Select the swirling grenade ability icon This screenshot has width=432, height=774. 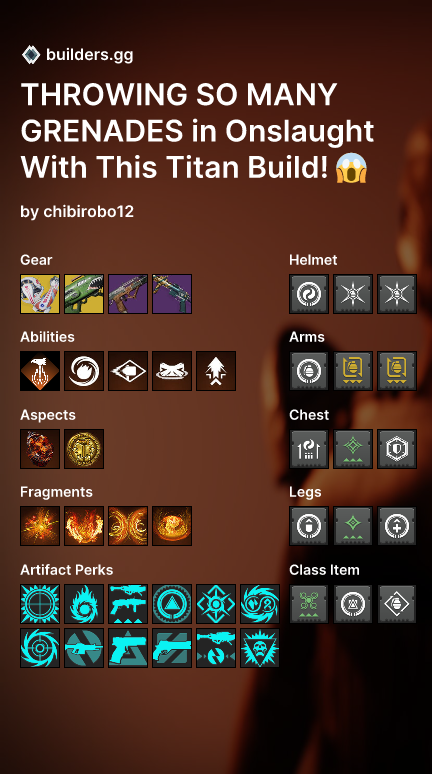[84, 371]
